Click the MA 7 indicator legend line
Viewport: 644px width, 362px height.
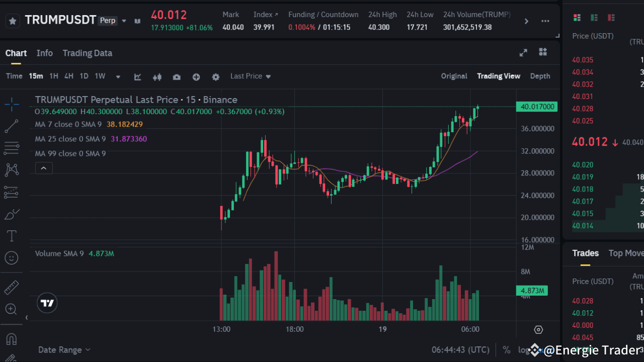pyautogui.click(x=89, y=124)
